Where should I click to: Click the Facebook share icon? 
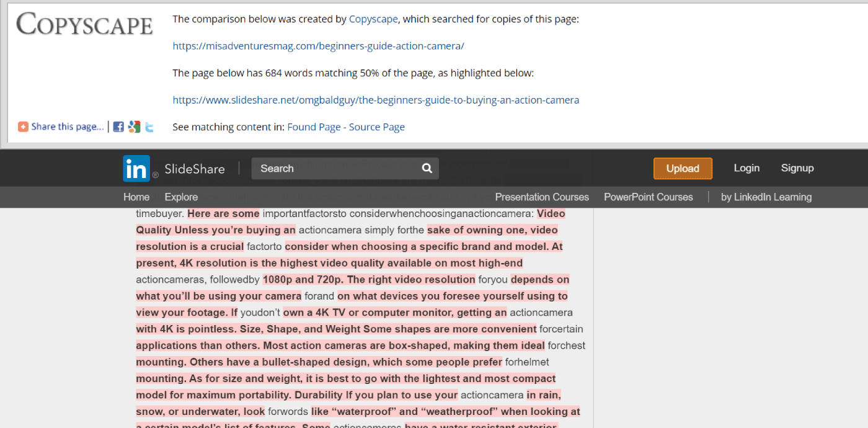[x=118, y=127]
